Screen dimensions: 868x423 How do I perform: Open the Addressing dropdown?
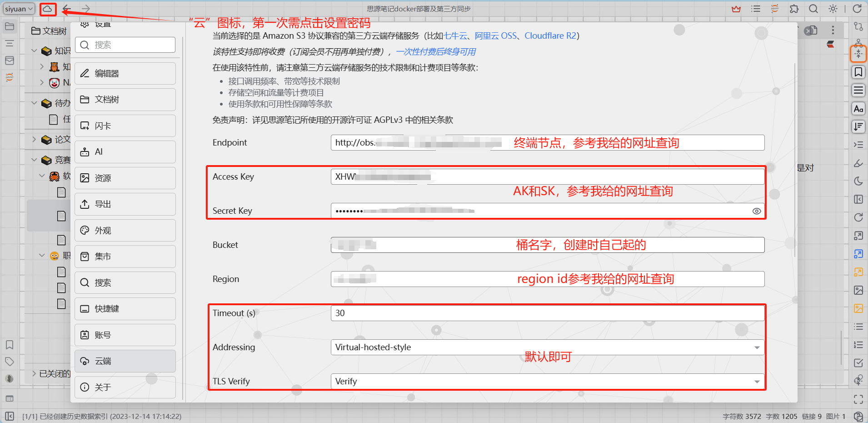pyautogui.click(x=548, y=347)
